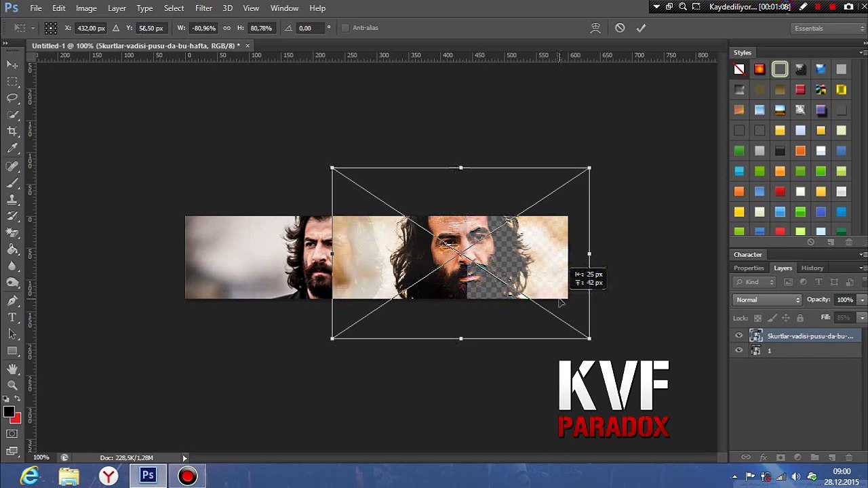
Task: Select the Healing Brush tool
Action: 12,167
